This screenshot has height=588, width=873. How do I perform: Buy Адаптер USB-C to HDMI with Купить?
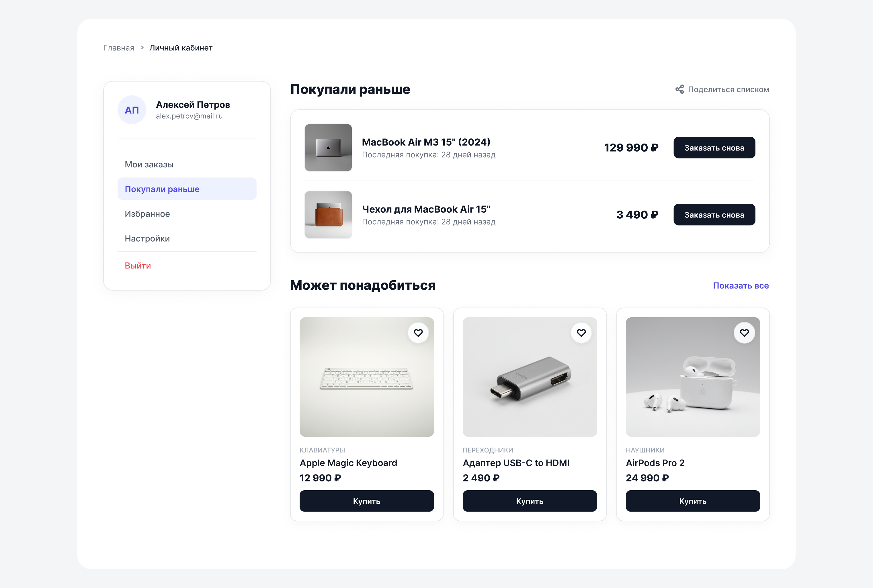coord(530,501)
